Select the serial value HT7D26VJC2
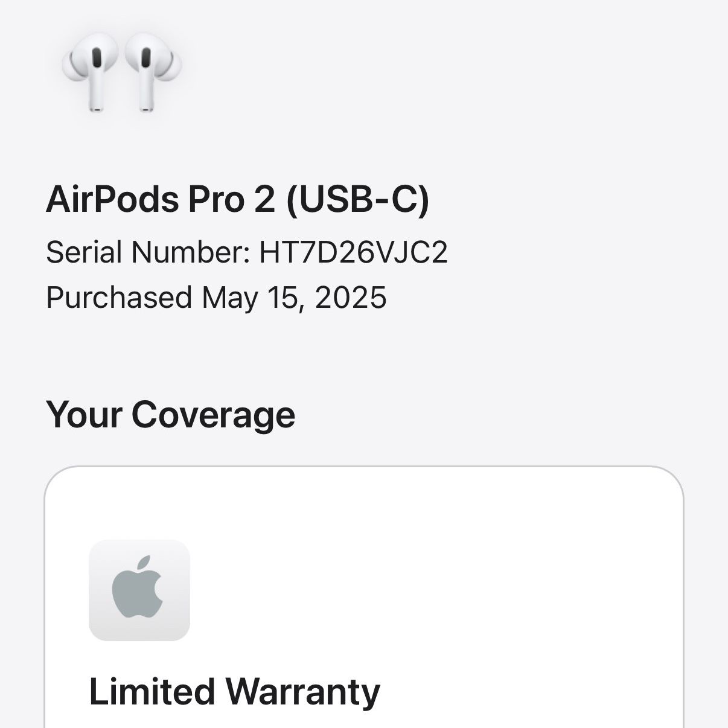This screenshot has height=728, width=728. click(354, 252)
